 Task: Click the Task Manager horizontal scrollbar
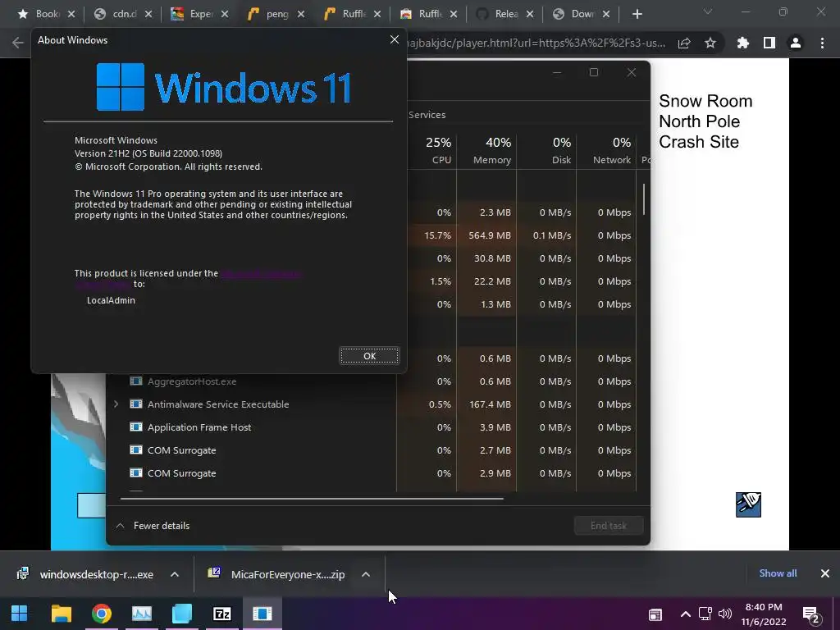312,498
